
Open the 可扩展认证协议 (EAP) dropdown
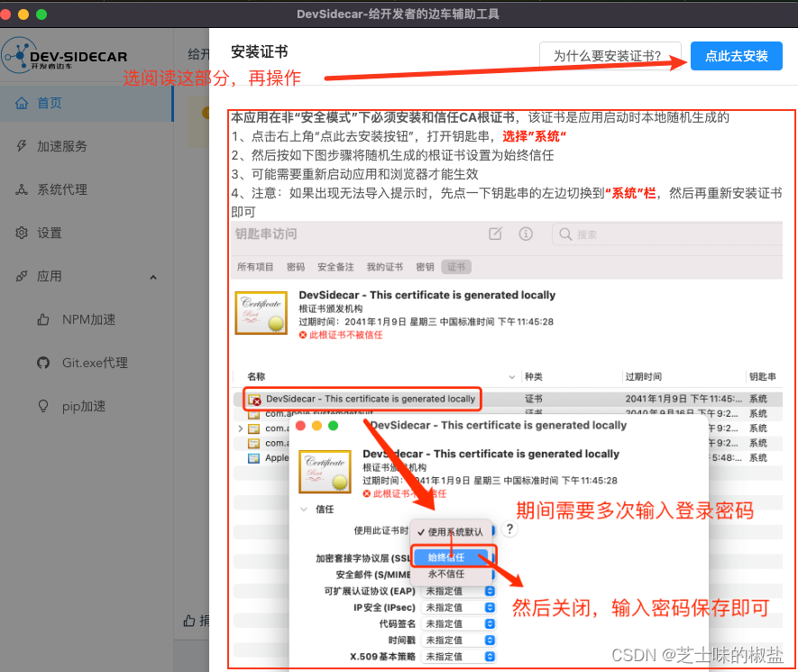(x=459, y=591)
